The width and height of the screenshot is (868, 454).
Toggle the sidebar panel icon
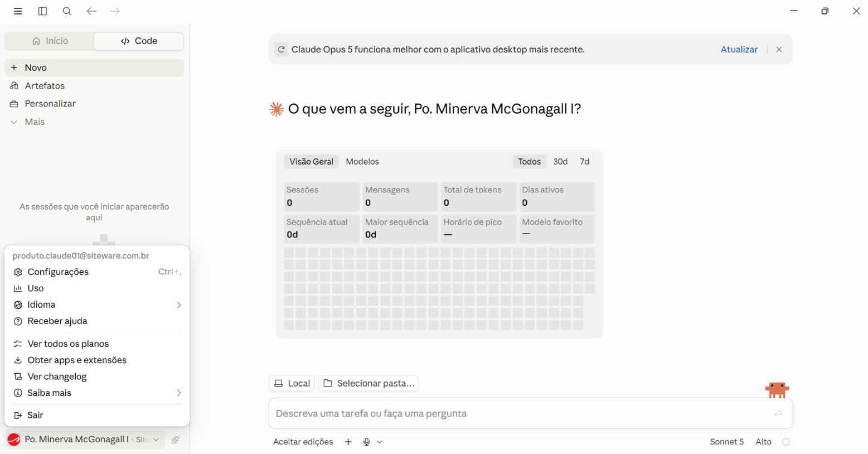pos(42,11)
